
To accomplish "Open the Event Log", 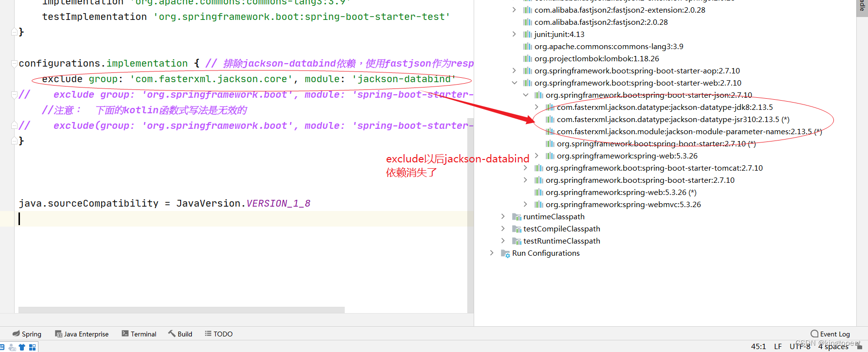I will [x=831, y=334].
